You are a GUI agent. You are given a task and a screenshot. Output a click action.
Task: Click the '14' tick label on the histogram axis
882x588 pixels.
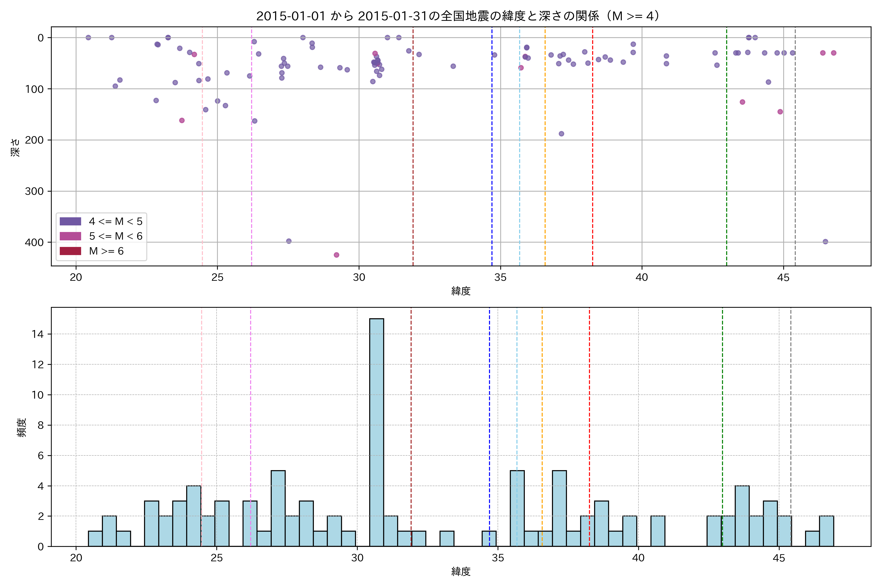(37, 334)
